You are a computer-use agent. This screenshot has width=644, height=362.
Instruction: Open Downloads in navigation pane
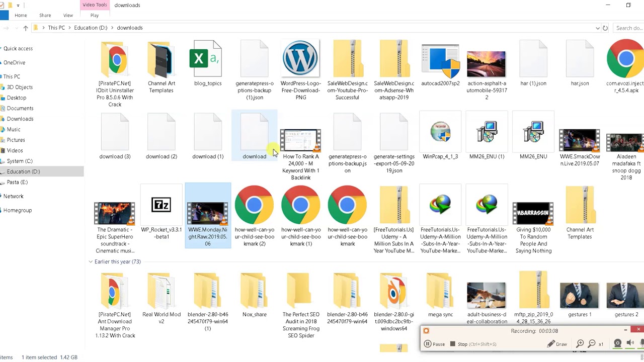20,119
